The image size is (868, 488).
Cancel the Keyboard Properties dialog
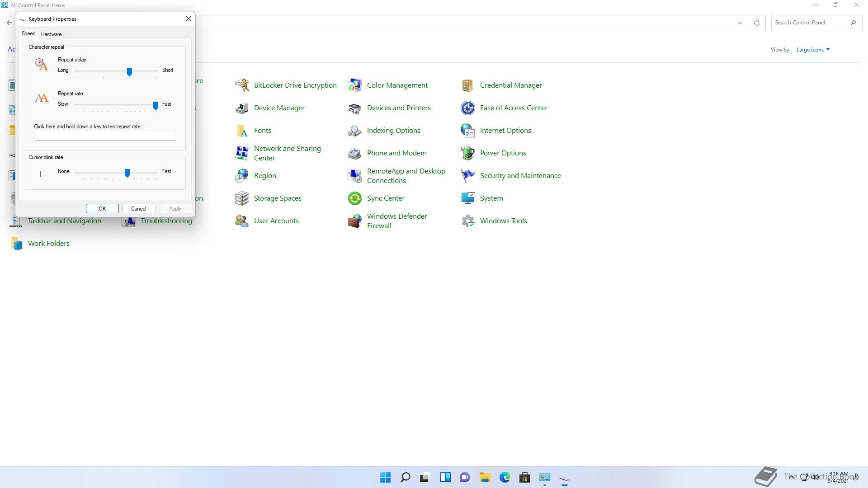tap(139, 209)
